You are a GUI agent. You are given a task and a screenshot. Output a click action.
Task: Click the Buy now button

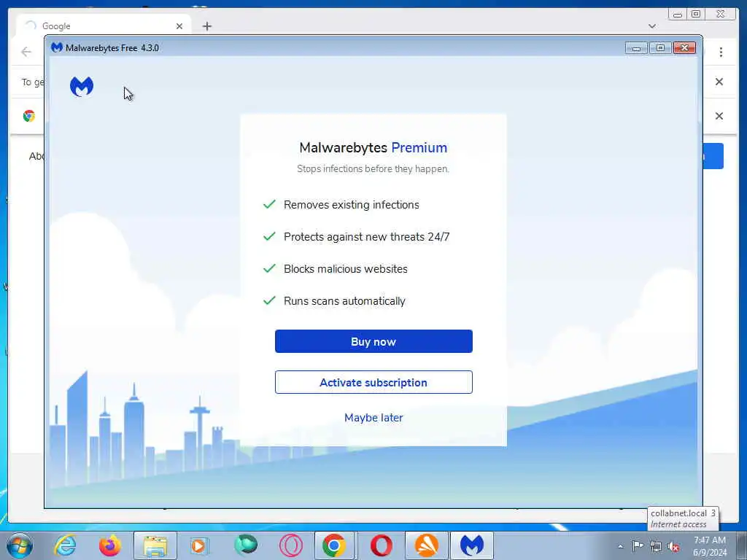373,341
